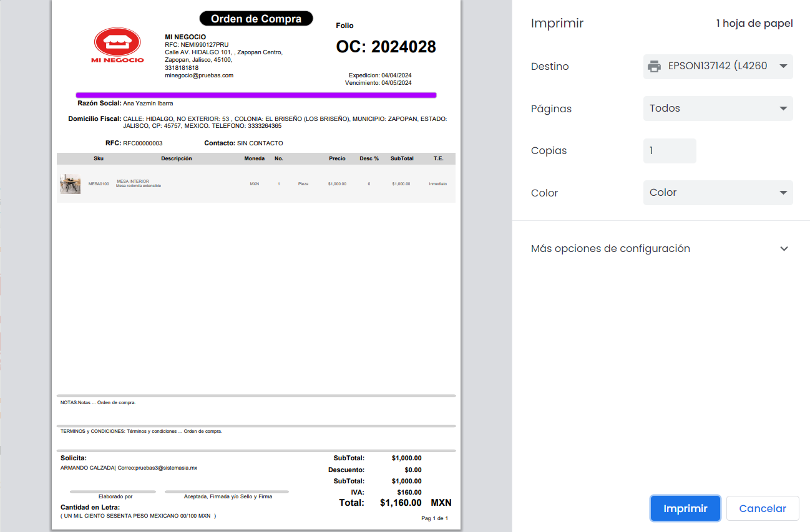Click the Total amount $1,160.00
Viewport: 810px width, 532px height.
400,503
